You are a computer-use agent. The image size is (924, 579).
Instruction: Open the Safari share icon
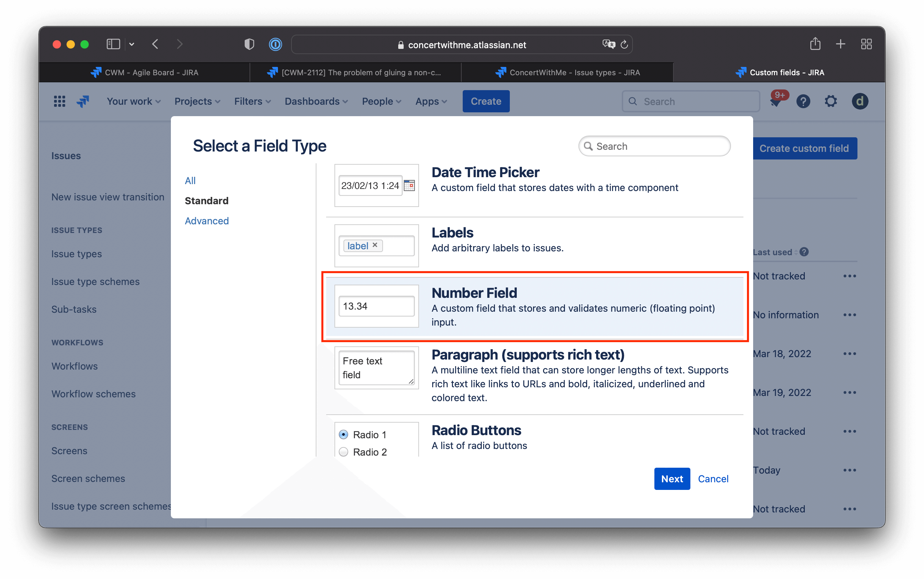815,44
